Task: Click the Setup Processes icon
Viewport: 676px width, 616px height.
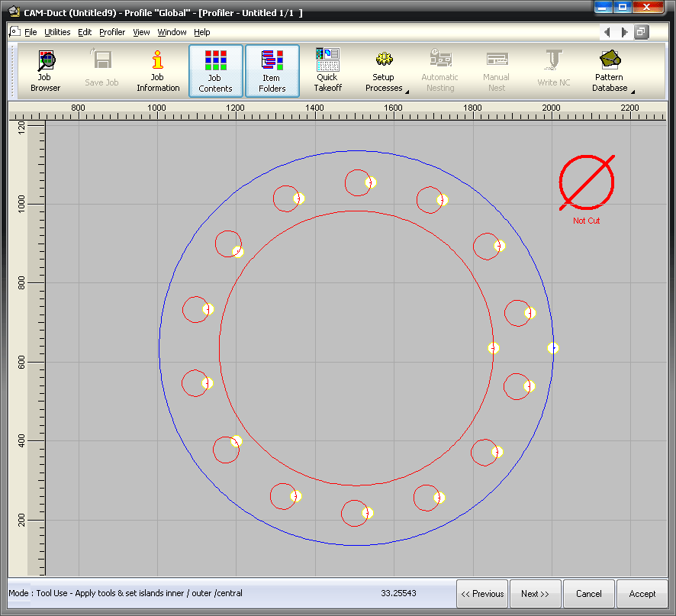Action: (x=384, y=60)
